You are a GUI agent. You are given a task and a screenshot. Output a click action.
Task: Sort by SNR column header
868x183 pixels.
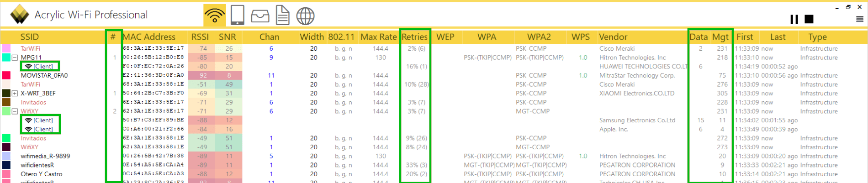click(228, 37)
